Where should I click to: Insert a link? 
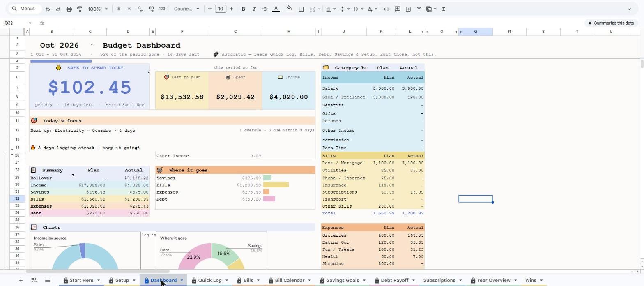(x=386, y=9)
